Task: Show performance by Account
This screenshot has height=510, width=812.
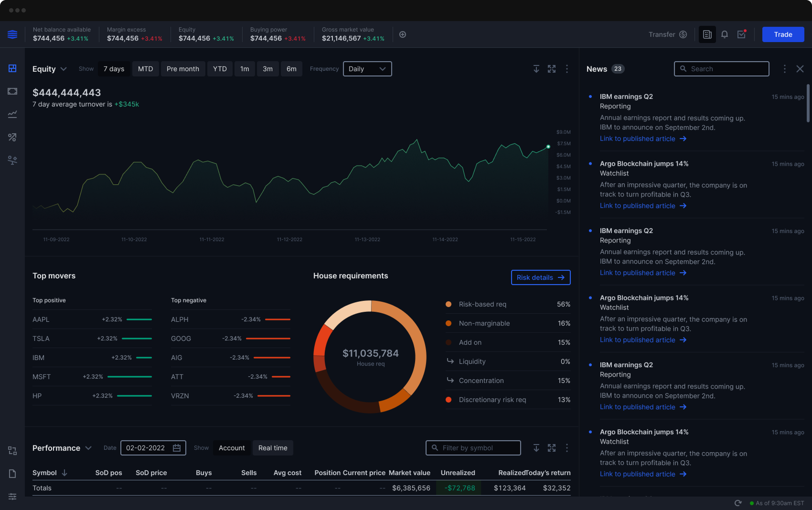Action: 232,448
